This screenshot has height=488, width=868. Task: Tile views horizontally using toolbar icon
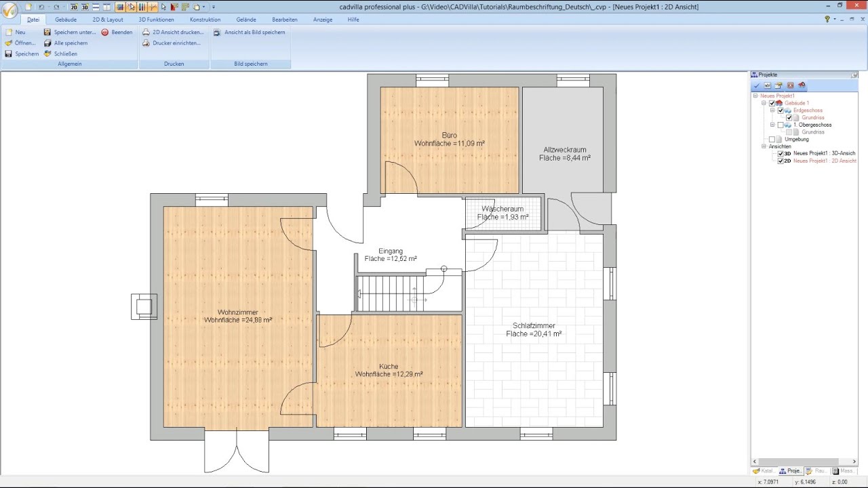coord(96,7)
